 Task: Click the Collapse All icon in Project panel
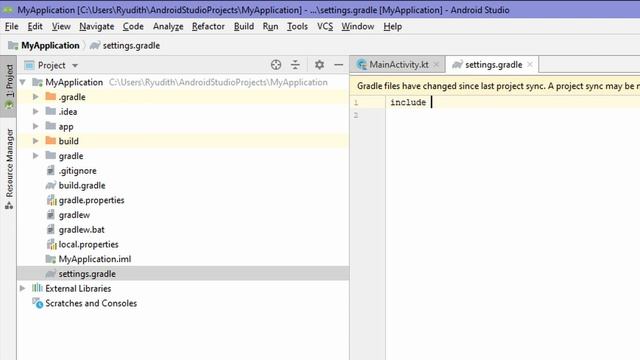(x=295, y=65)
